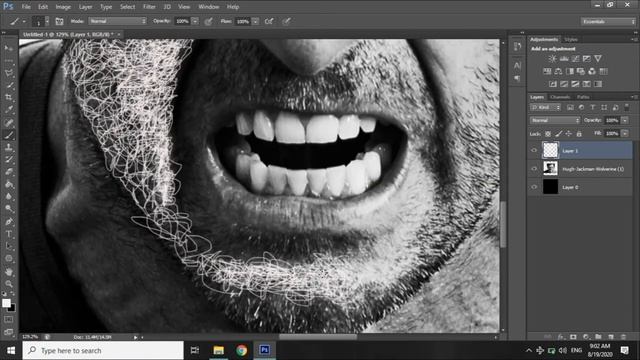Viewport: 640px width, 360px height.
Task: Toggle lock transparent pixels
Action: pyautogui.click(x=548, y=133)
